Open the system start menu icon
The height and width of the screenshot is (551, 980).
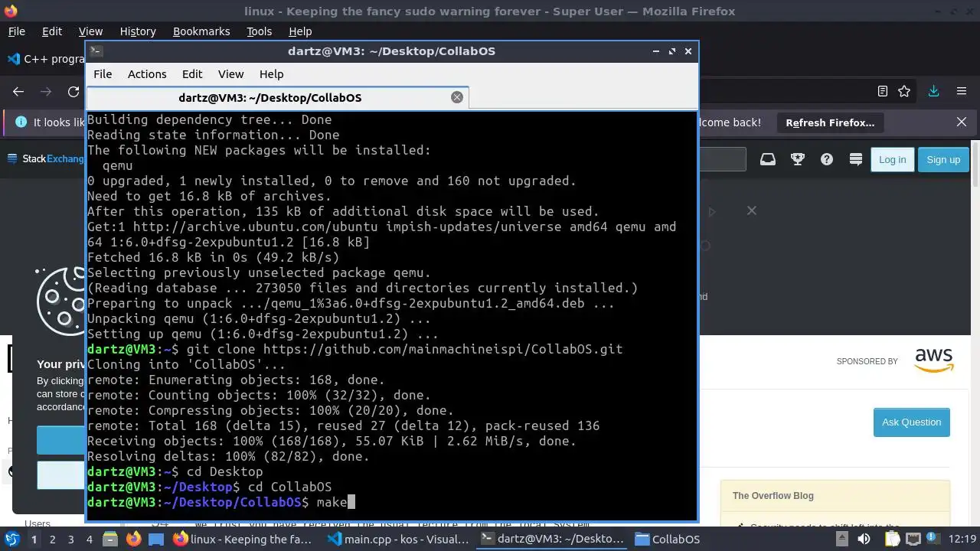12,539
